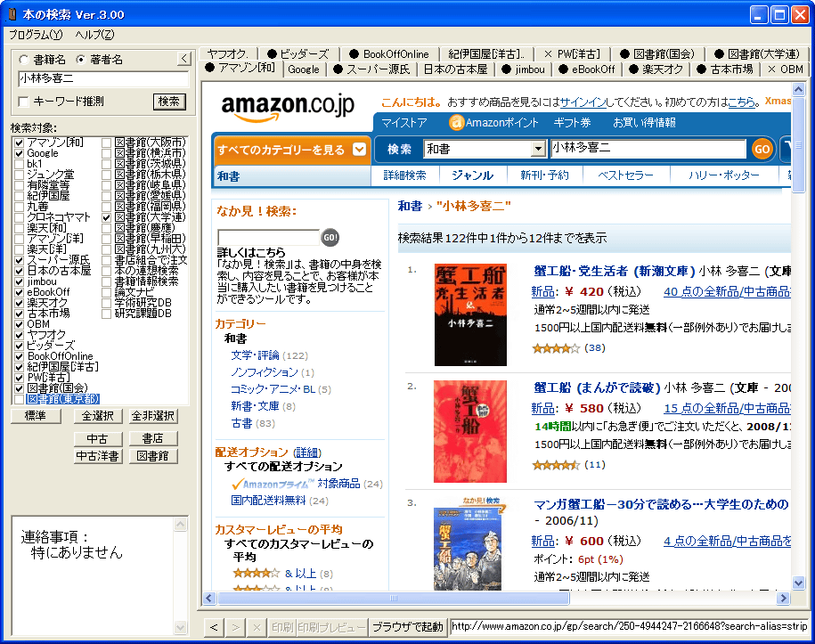Open the red 蟹工船 manga cover thumbnail
Image resolution: width=815 pixels, height=644 pixels.
click(x=470, y=431)
